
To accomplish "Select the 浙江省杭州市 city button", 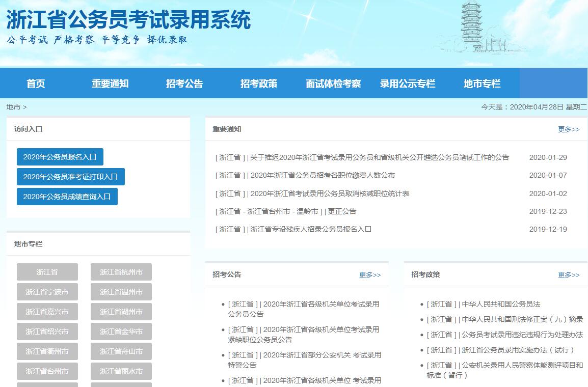I will 121,272.
